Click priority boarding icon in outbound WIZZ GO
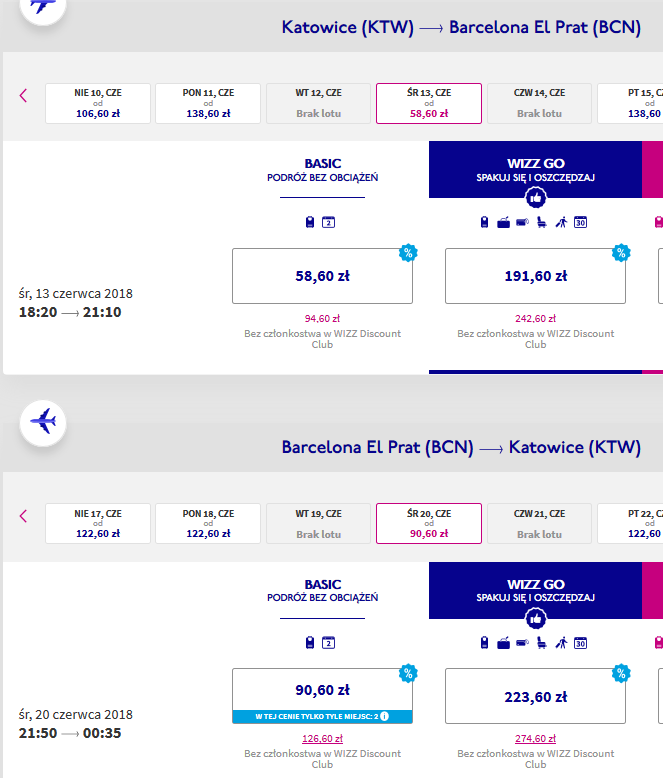The height and width of the screenshot is (778, 663). (x=561, y=222)
